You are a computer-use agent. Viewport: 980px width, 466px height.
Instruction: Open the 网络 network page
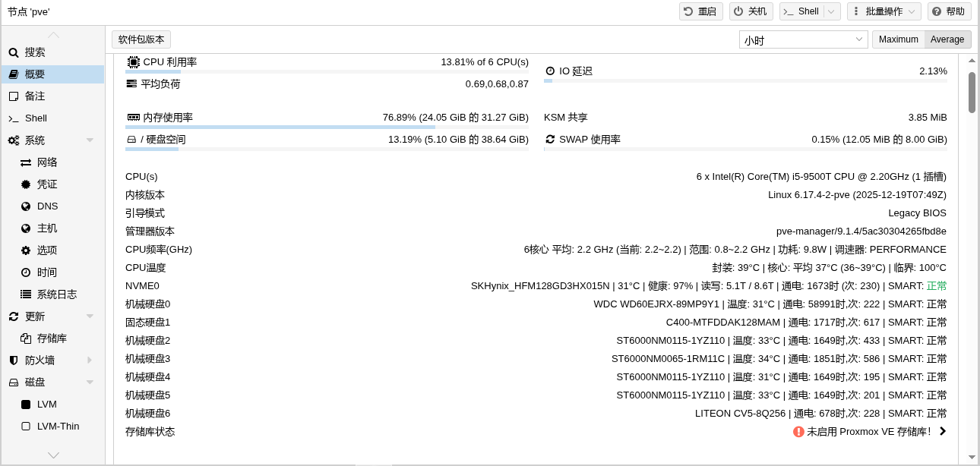(x=47, y=162)
